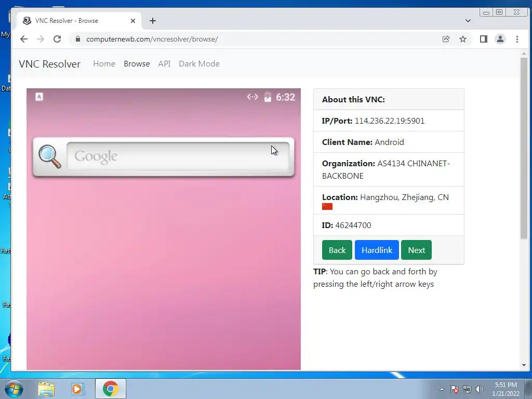
Task: Click the ID 46244700 text
Action: (347, 225)
